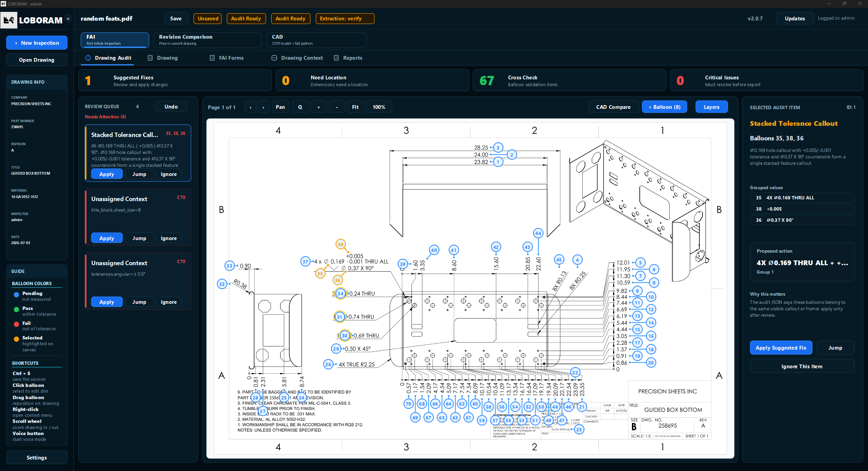The width and height of the screenshot is (868, 471).
Task: Zoom out with the minus button
Action: click(337, 107)
